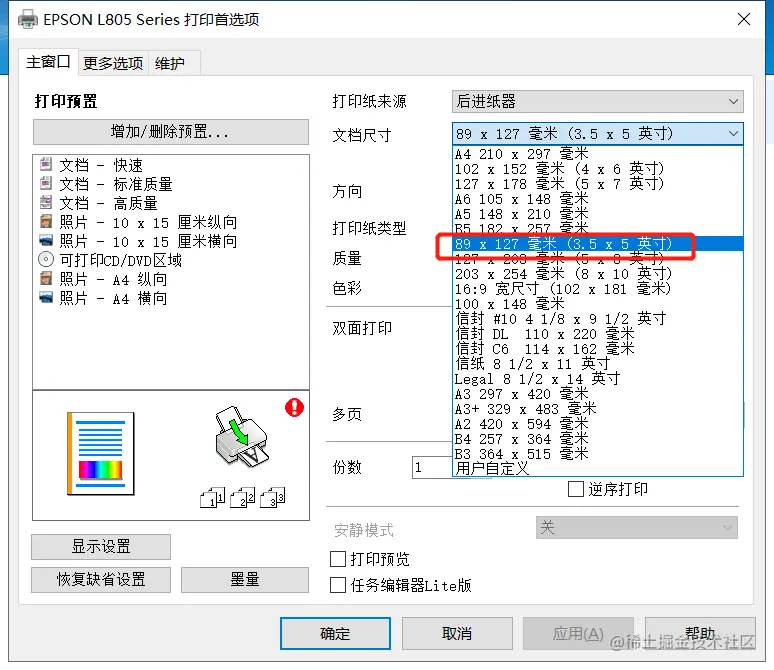Select B3 364 x 515 毫米 option
This screenshot has width=774, height=670.
tap(598, 454)
